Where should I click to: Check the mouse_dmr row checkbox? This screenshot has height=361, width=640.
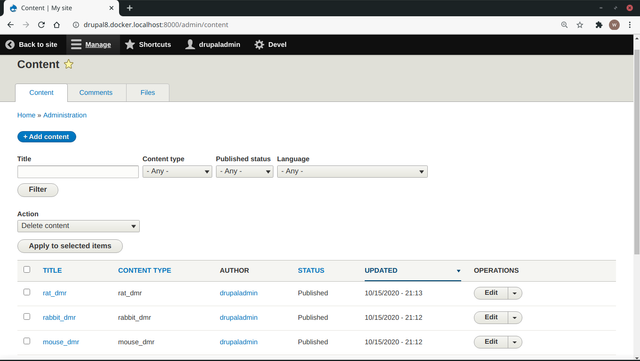point(27,341)
